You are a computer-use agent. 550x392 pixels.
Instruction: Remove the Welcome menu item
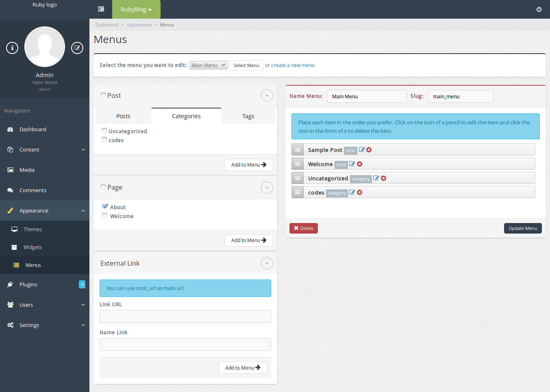pos(359,164)
